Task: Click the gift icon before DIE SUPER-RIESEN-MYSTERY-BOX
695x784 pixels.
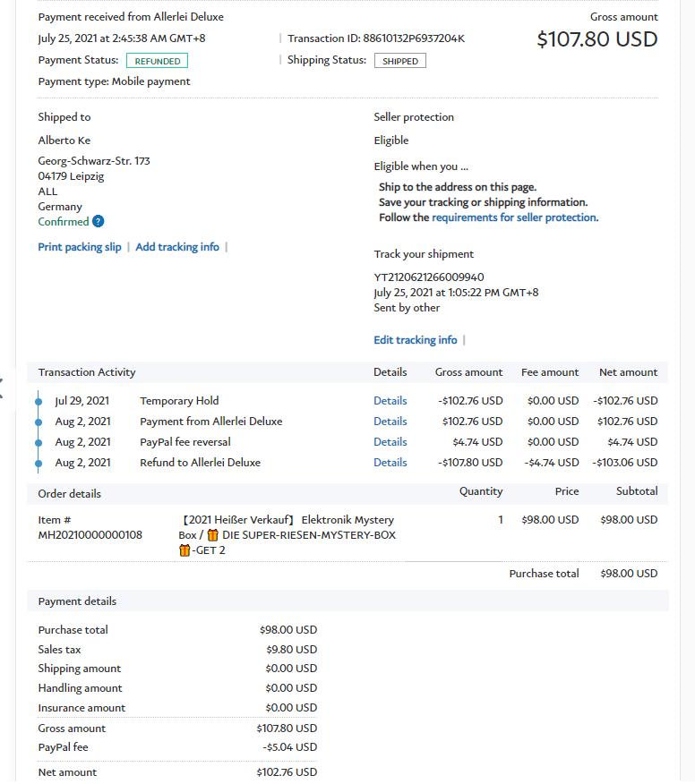Action: coord(212,535)
